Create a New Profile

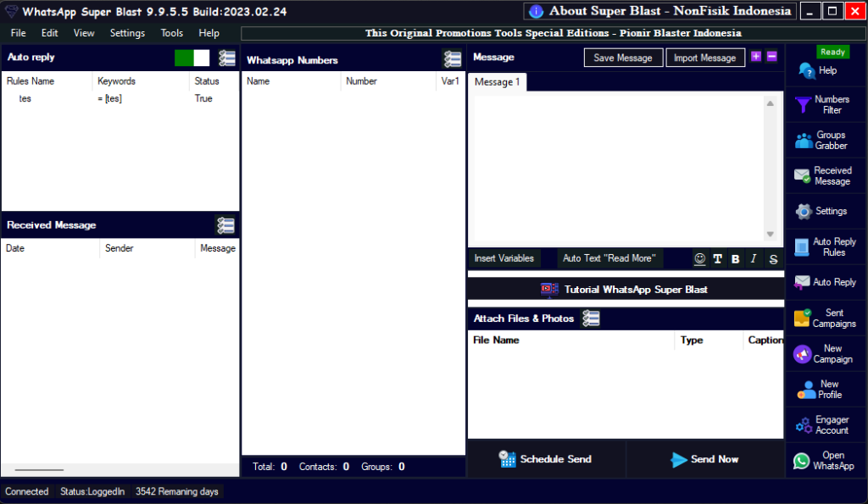click(826, 389)
